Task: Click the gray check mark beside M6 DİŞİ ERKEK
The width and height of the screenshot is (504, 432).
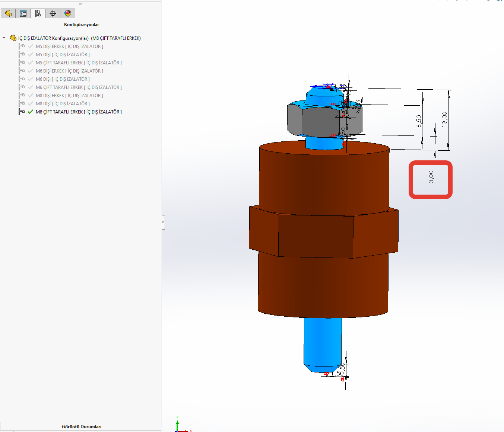Action: 31,71
